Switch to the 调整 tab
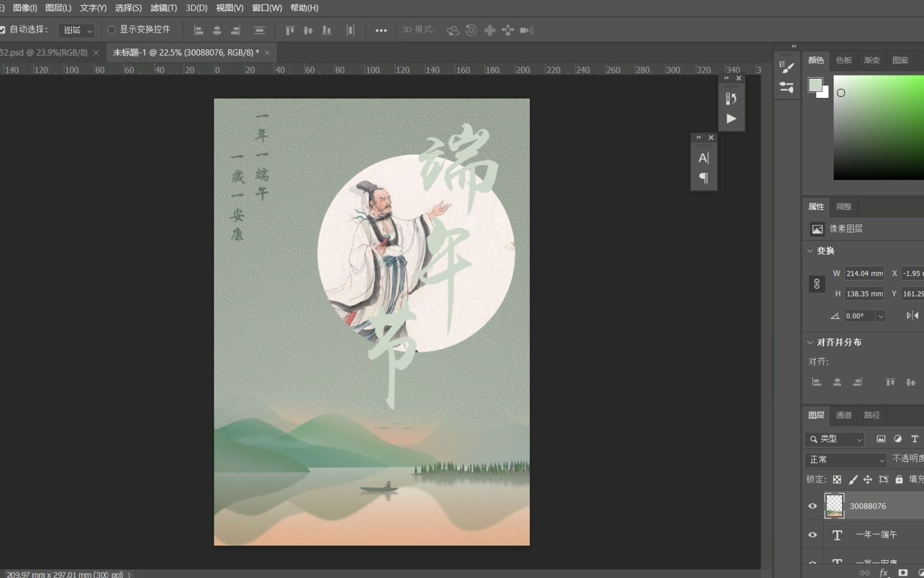 [844, 207]
